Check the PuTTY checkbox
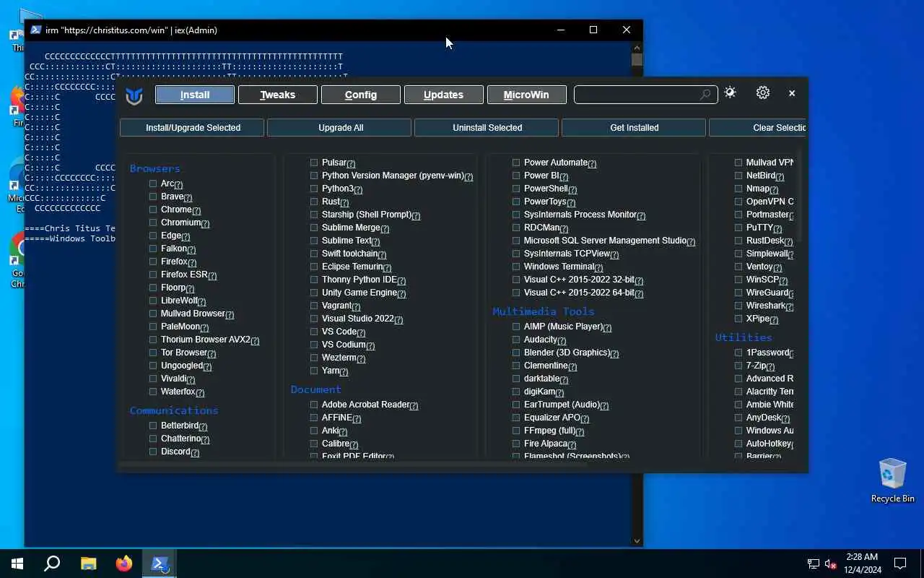Viewport: 924px width, 578px height. pos(738,228)
